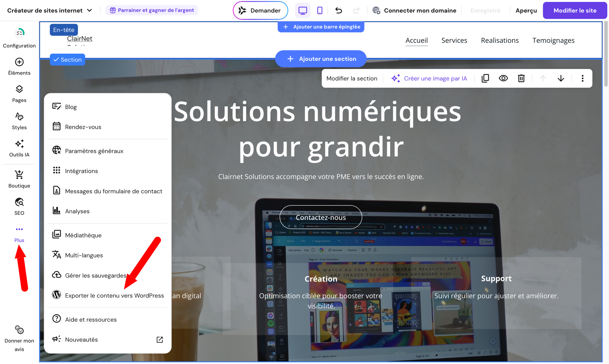Click the Accueil navigation link
This screenshot has width=609, height=364.
[x=416, y=40]
